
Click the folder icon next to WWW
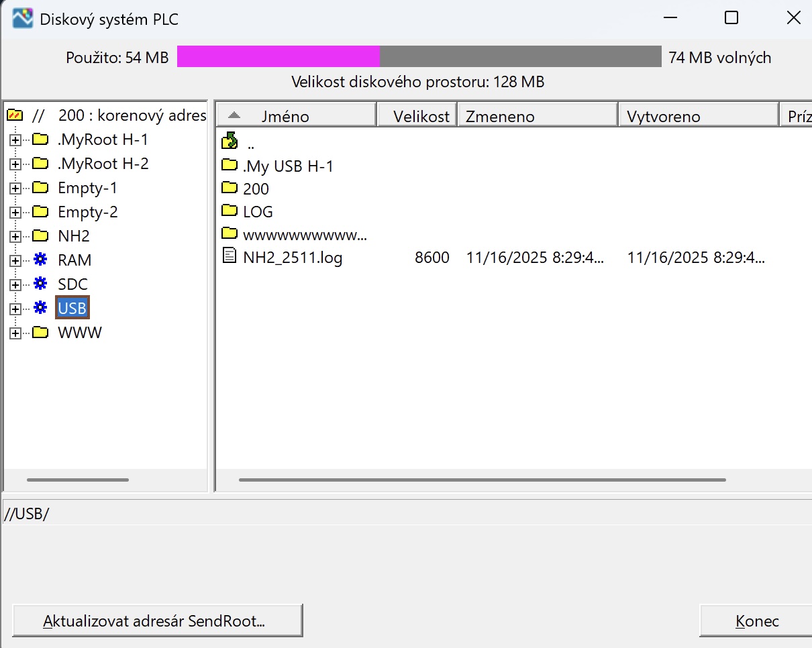tap(40, 333)
